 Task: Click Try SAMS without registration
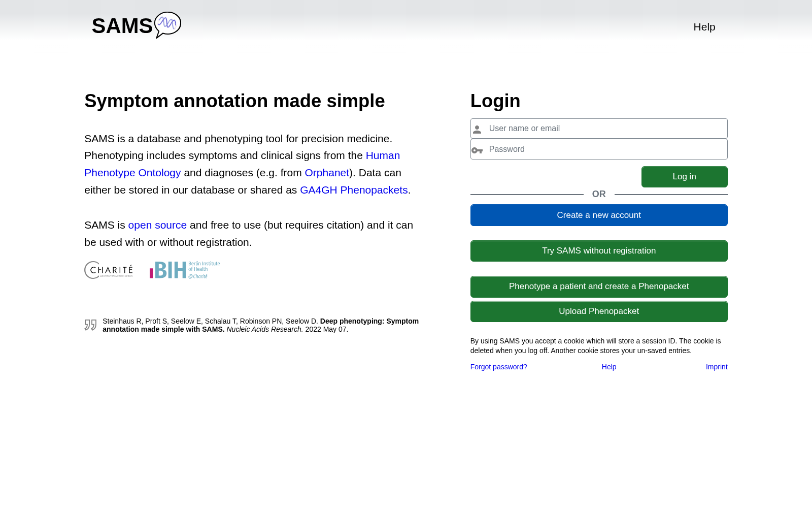click(x=599, y=251)
